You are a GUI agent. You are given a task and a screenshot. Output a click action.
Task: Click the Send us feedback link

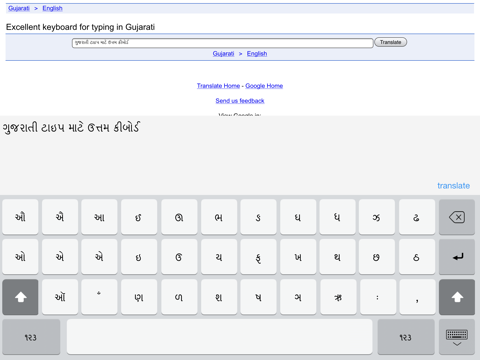click(240, 100)
